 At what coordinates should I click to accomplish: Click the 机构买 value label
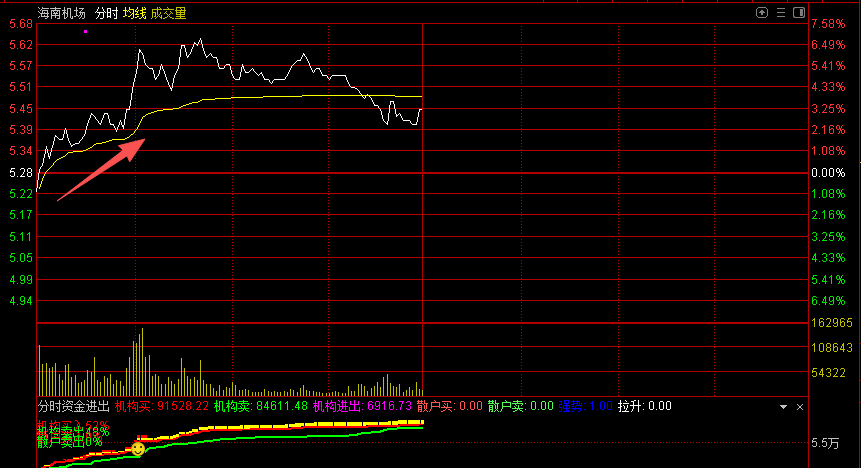pos(161,407)
